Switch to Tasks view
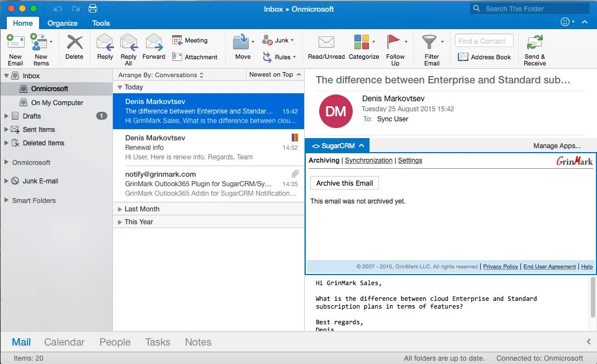 tap(158, 342)
